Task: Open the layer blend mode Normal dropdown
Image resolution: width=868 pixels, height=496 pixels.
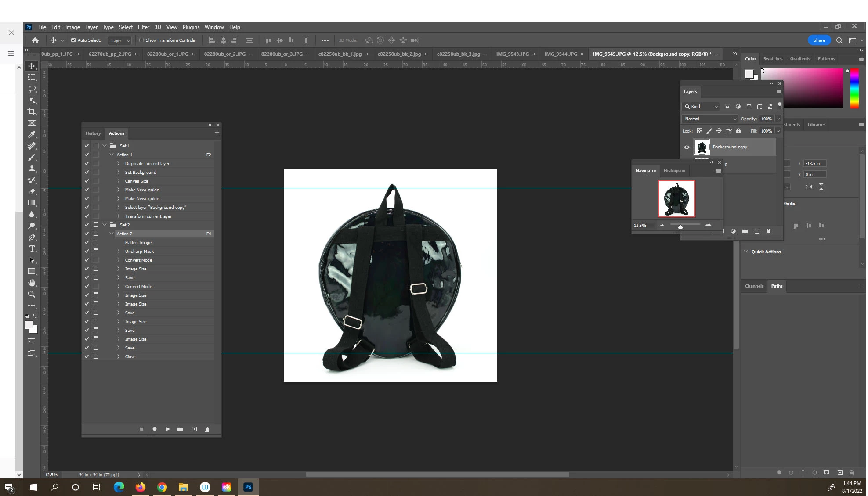Action: [x=710, y=119]
